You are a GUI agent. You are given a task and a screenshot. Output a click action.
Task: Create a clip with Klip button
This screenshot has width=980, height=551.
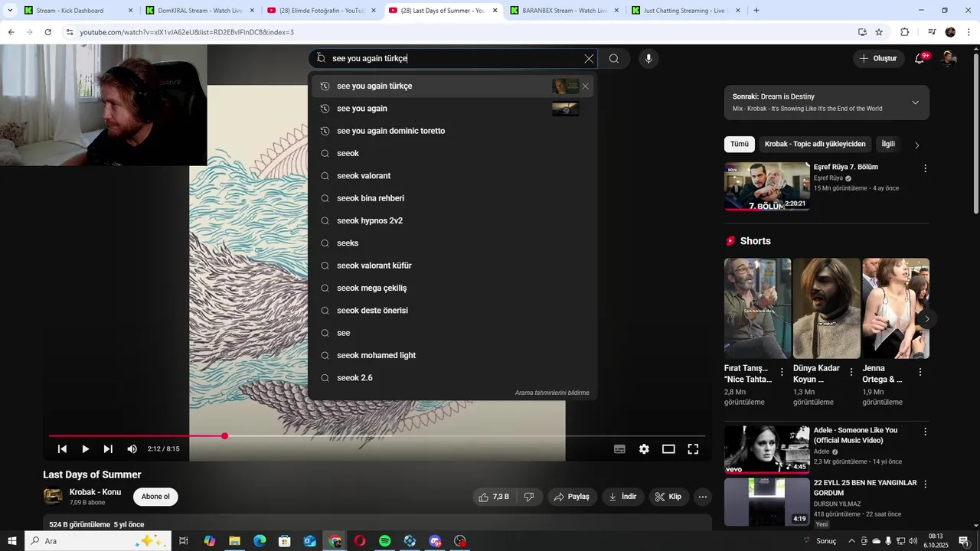click(668, 497)
